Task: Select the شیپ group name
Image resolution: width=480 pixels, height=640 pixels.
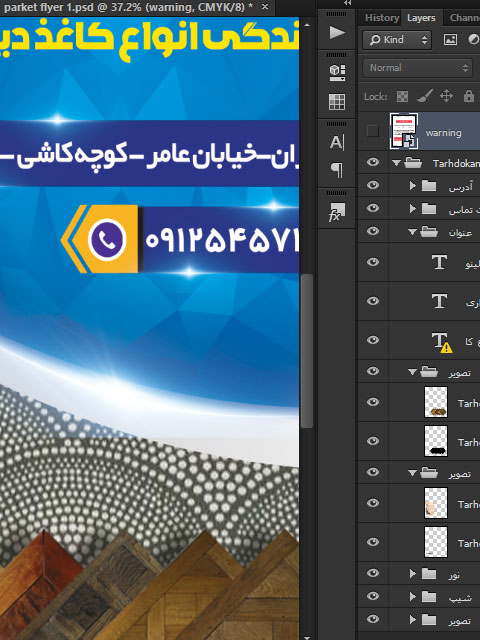Action: (460, 598)
